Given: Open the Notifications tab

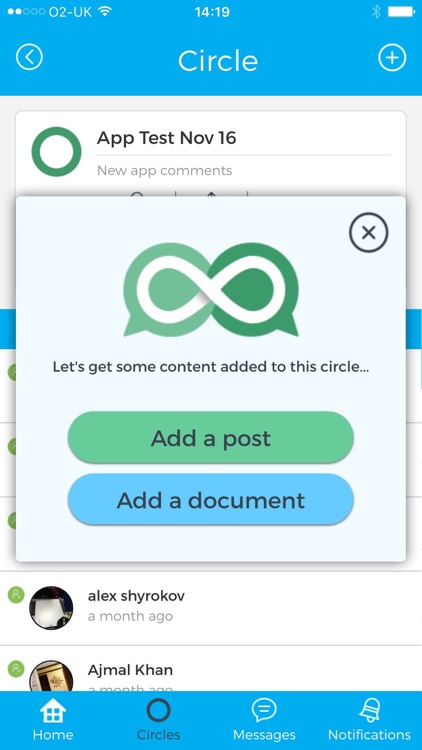Looking at the screenshot, I should coord(369,720).
